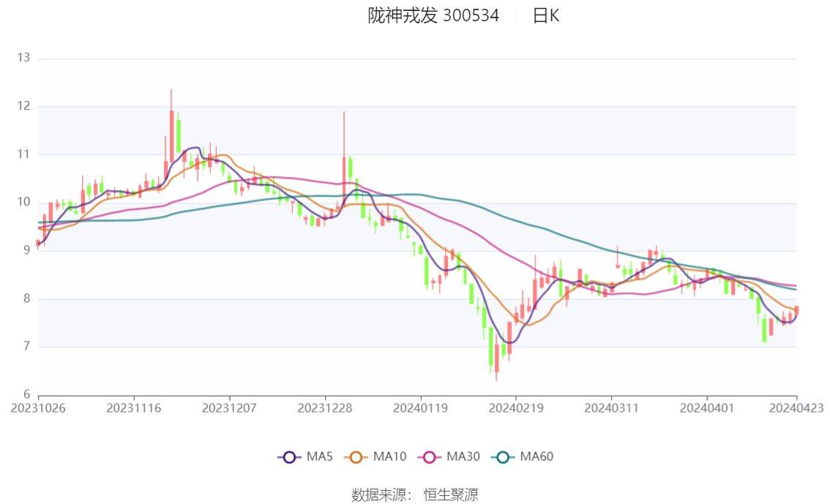Click x-axis date label 20231228

[325, 408]
